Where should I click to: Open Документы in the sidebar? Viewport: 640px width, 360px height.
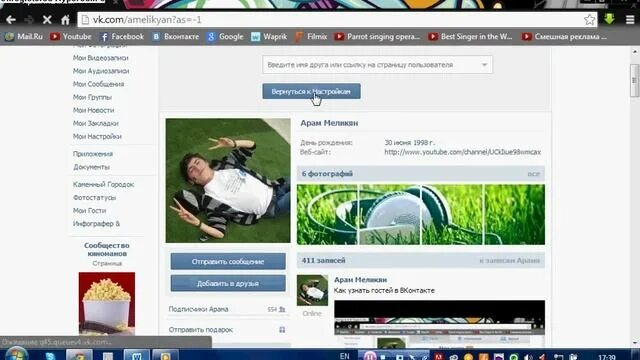[91, 167]
